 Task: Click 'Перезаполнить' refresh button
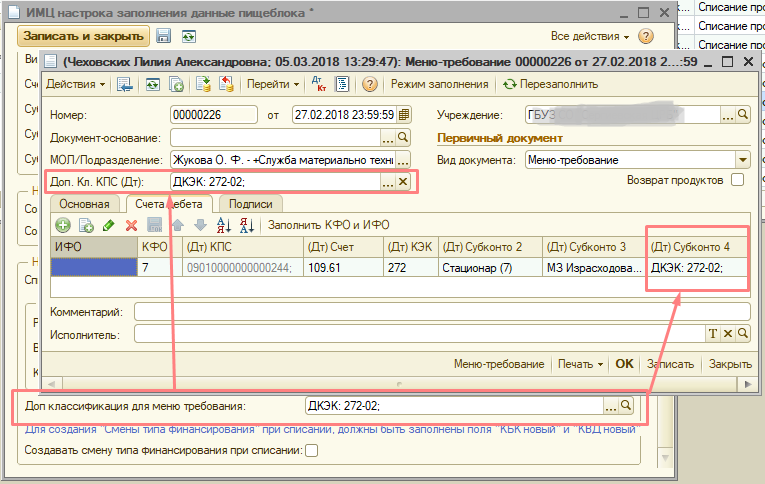coord(551,84)
